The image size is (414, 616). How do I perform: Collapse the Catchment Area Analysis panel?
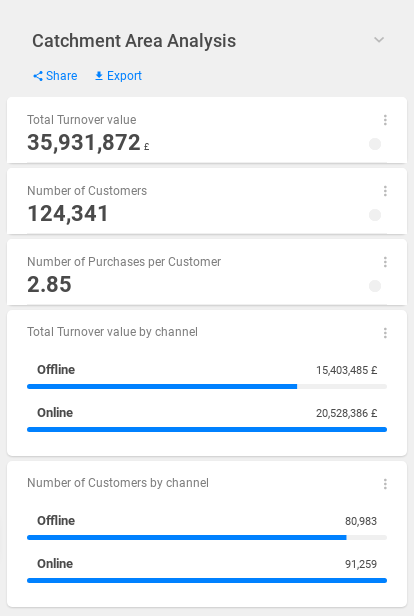tap(379, 40)
